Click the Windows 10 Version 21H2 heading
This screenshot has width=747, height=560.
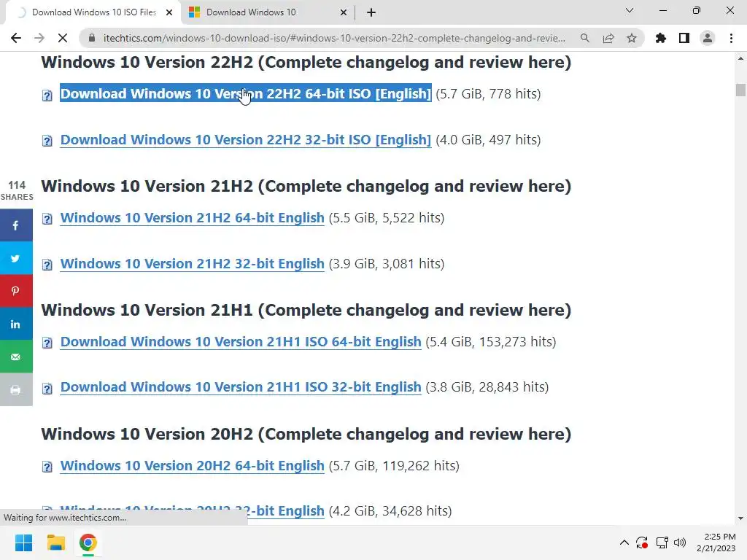click(306, 186)
